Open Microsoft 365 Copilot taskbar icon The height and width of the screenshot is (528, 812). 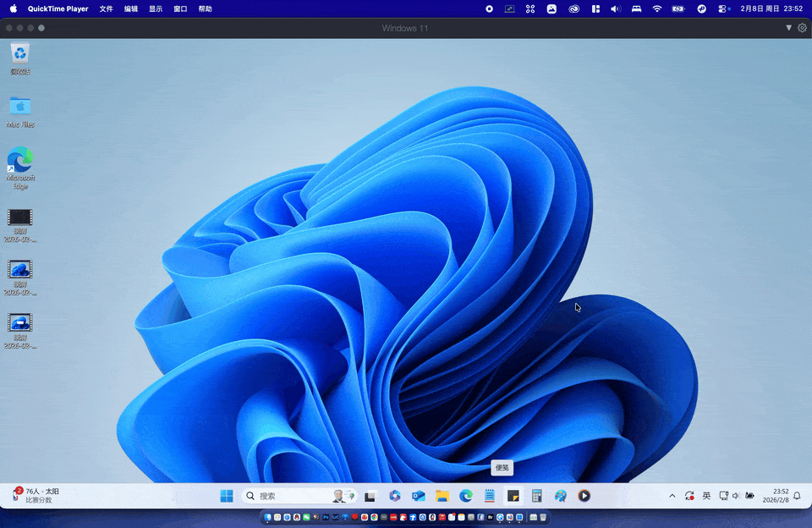pyautogui.click(x=394, y=496)
